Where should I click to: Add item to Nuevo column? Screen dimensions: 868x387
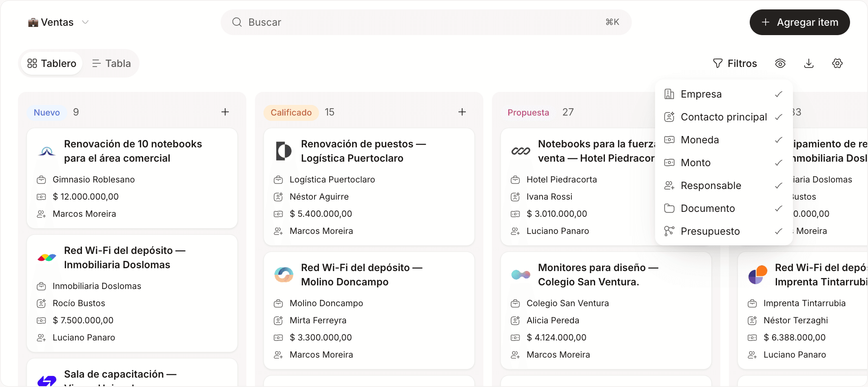[225, 112]
